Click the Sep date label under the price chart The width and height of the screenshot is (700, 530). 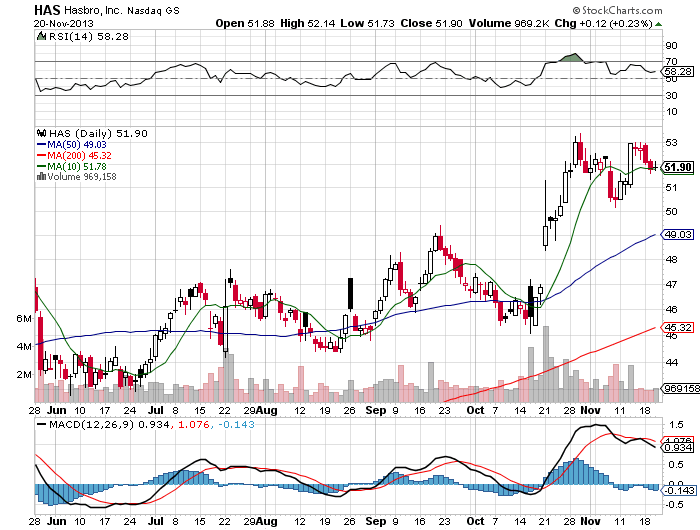(375, 410)
